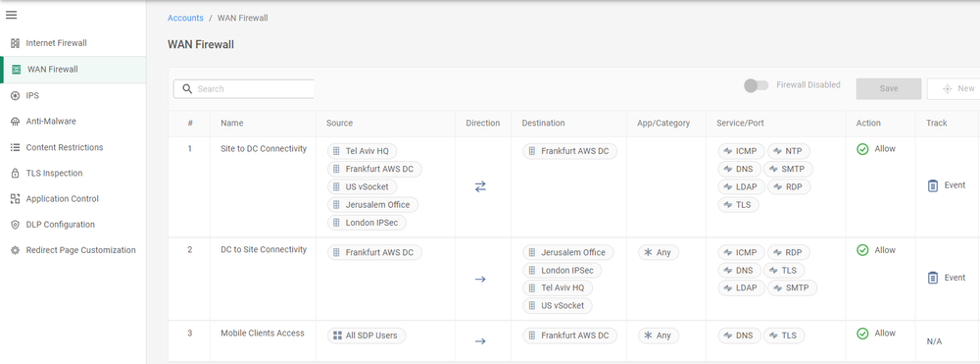Open Anti-Malware menu item
This screenshot has height=364, width=980.
tap(73, 122)
